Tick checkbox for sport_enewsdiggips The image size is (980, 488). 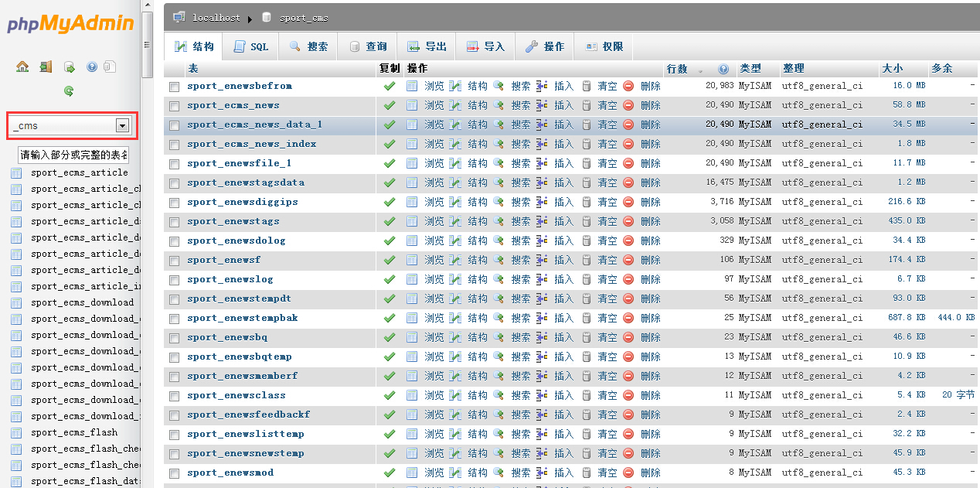pos(174,203)
